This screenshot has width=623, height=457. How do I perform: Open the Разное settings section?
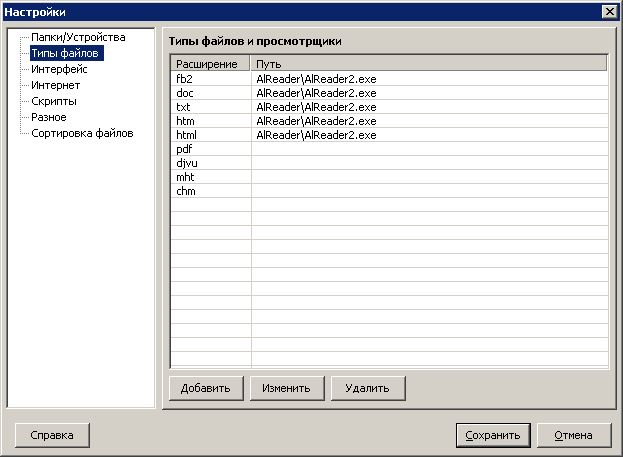tap(49, 117)
